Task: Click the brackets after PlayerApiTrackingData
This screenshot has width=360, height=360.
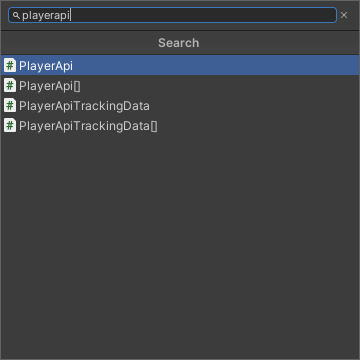Action: point(154,126)
